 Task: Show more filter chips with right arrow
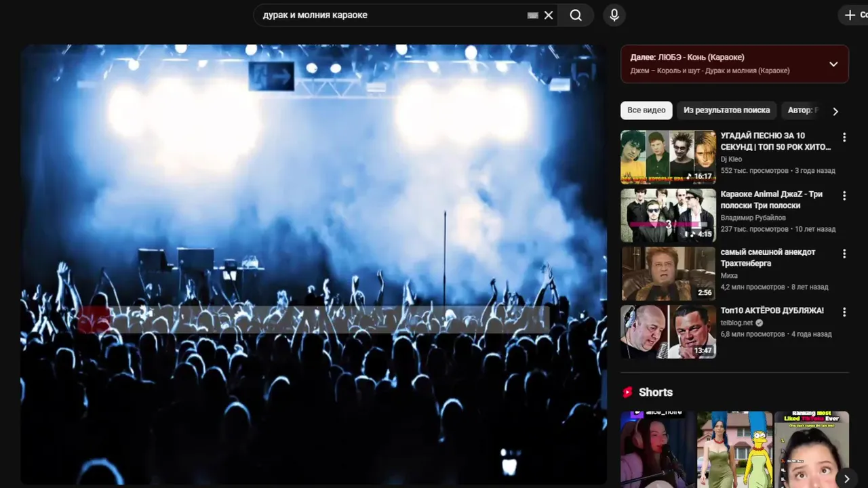(x=835, y=111)
